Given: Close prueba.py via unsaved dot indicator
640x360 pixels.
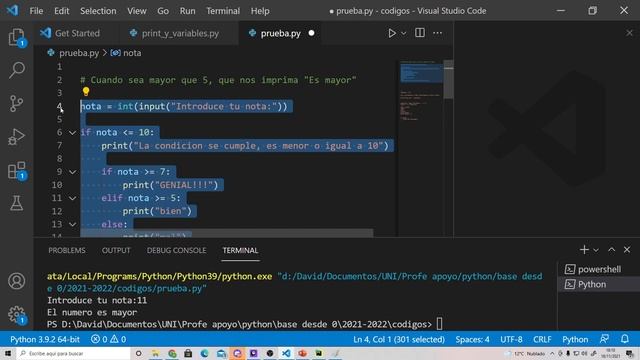Looking at the screenshot, I should [311, 33].
